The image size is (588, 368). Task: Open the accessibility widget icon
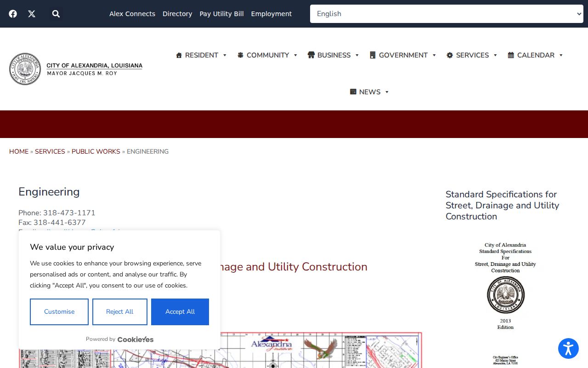568,348
